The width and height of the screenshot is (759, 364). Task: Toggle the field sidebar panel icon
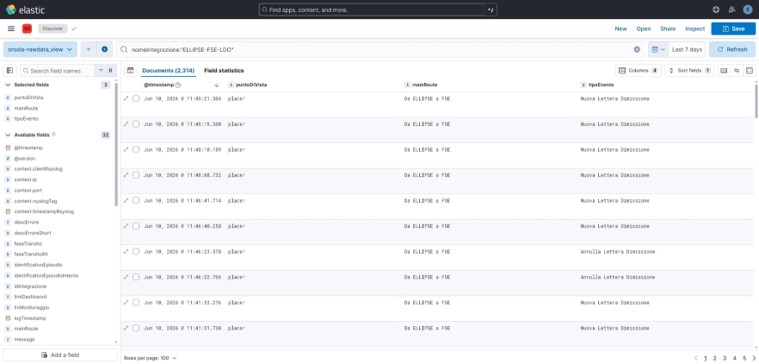(10, 71)
